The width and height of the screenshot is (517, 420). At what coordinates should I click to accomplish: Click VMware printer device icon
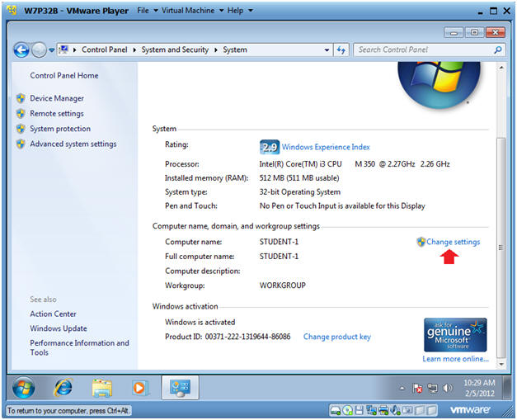pos(383,410)
